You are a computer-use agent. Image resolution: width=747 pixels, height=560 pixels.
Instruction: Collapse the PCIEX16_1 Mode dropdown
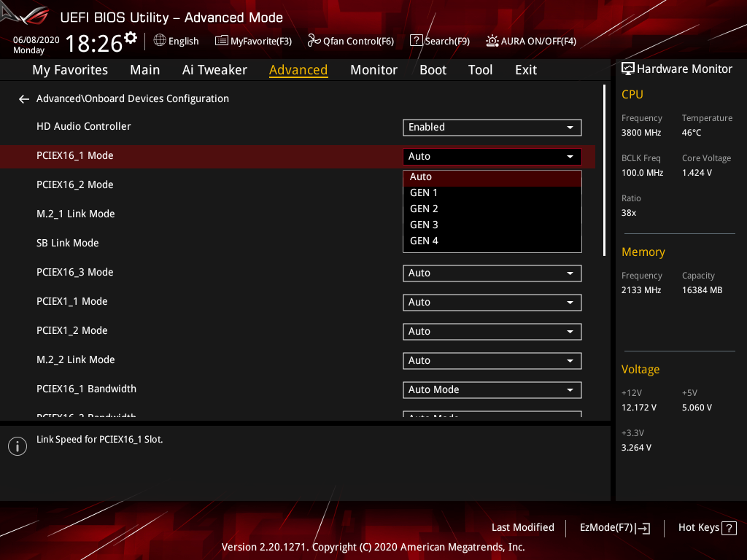click(492, 156)
